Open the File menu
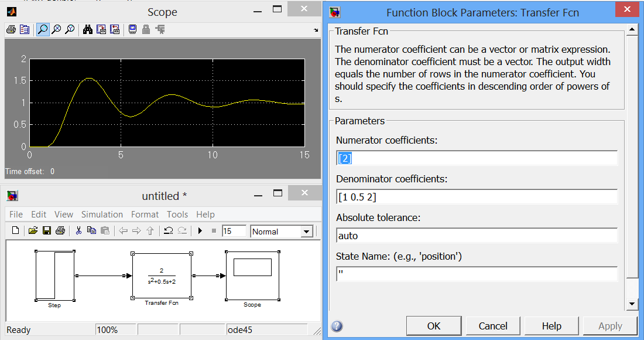This screenshot has width=644, height=340. click(x=16, y=214)
